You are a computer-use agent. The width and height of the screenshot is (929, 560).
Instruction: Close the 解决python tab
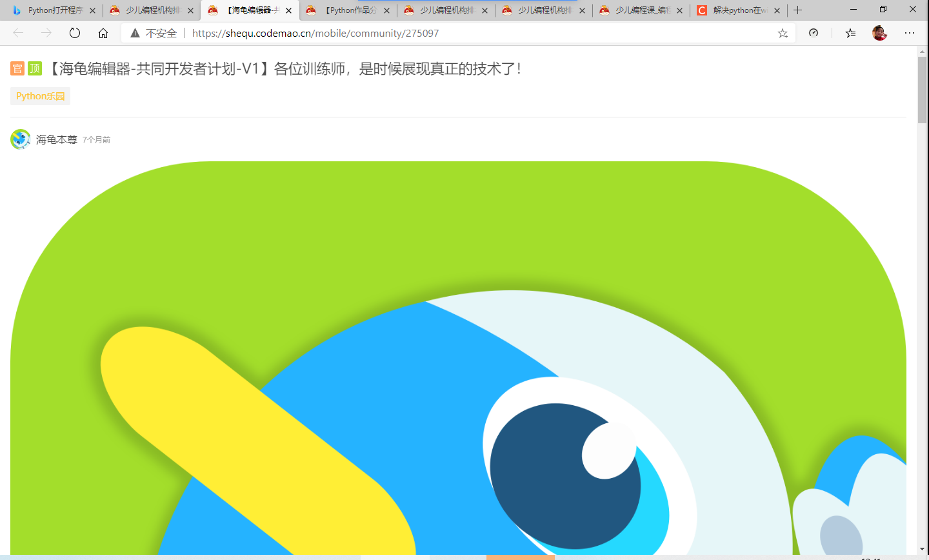(777, 10)
